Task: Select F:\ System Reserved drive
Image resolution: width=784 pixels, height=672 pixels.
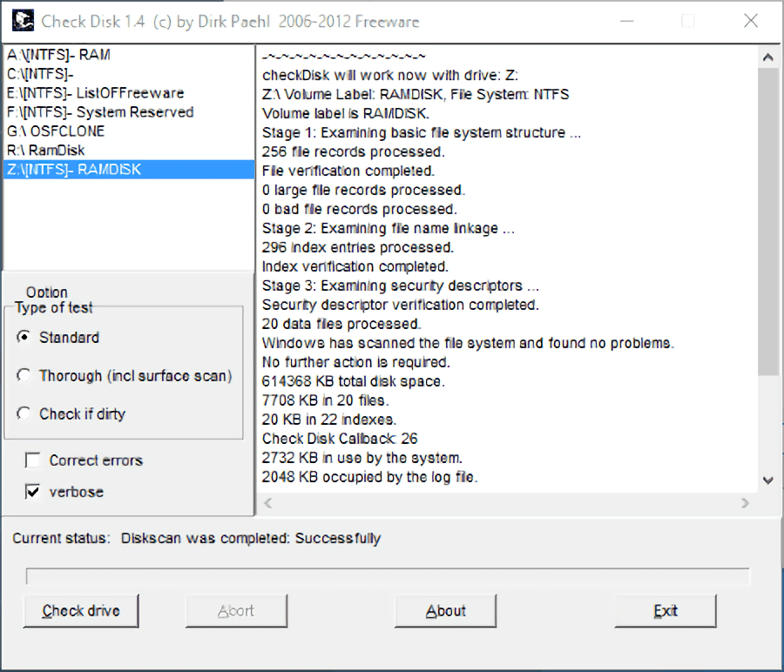Action: 97,111
